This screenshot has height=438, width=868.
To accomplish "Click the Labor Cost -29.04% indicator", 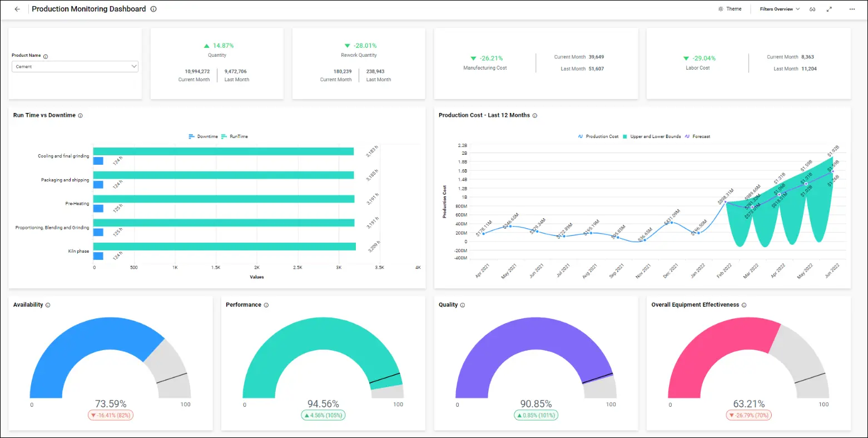I will coord(700,58).
